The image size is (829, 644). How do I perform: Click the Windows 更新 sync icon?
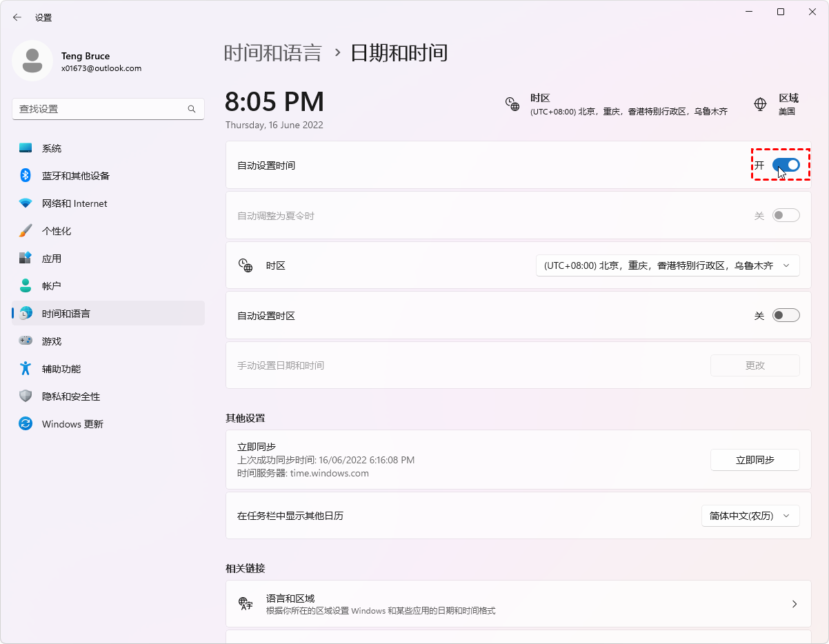[26, 424]
